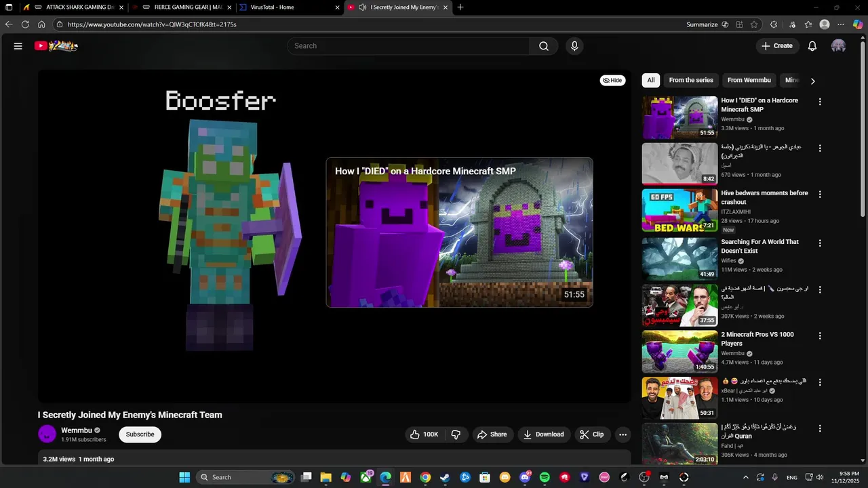The image size is (868, 488).
Task: Add this page to favorites star
Action: point(754,24)
